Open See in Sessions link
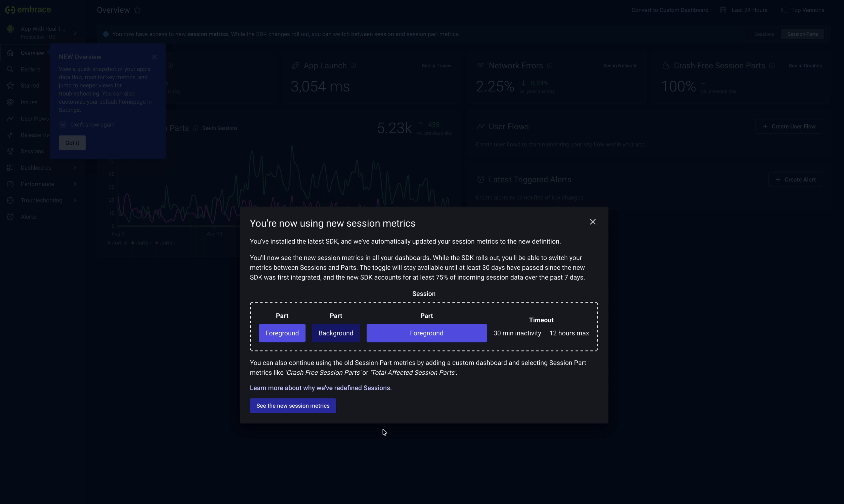This screenshot has width=844, height=504. tap(220, 128)
